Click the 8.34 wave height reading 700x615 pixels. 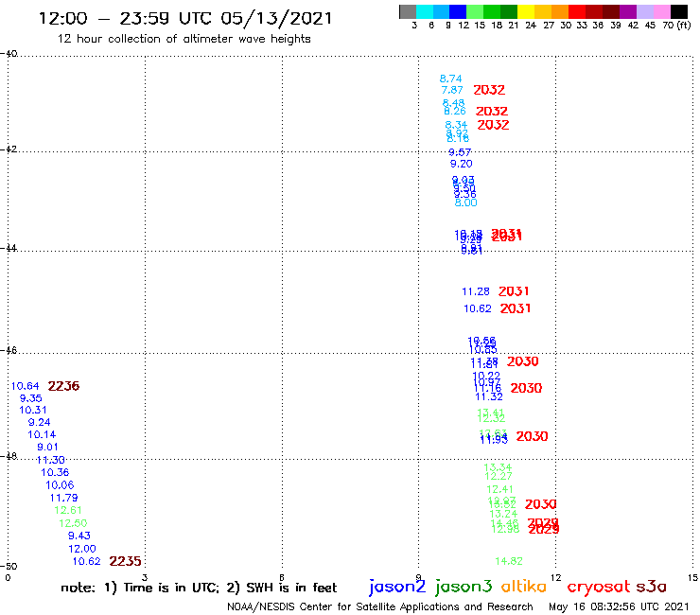[456, 125]
